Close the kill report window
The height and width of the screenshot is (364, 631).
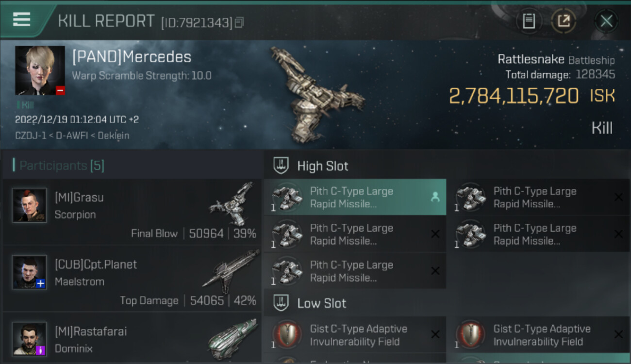click(606, 21)
